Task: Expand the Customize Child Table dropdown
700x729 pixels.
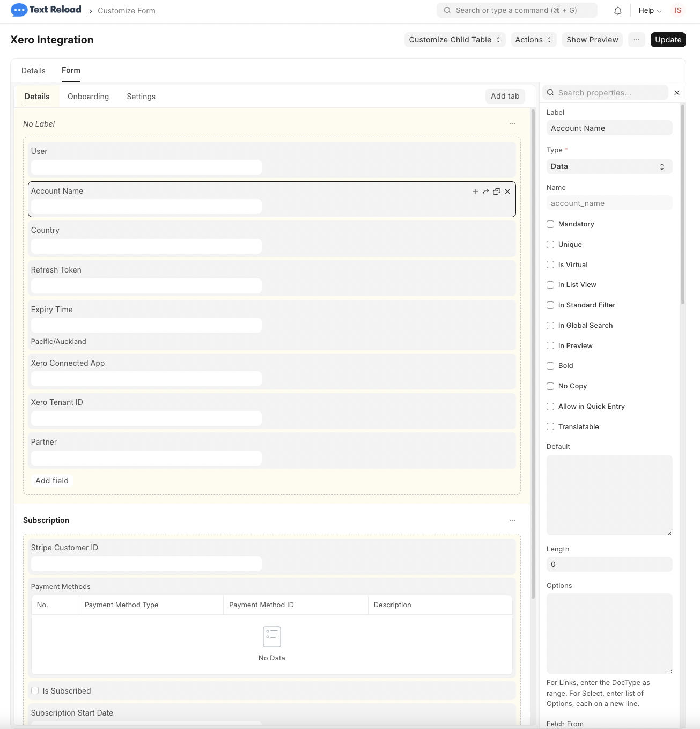Action: coord(454,40)
